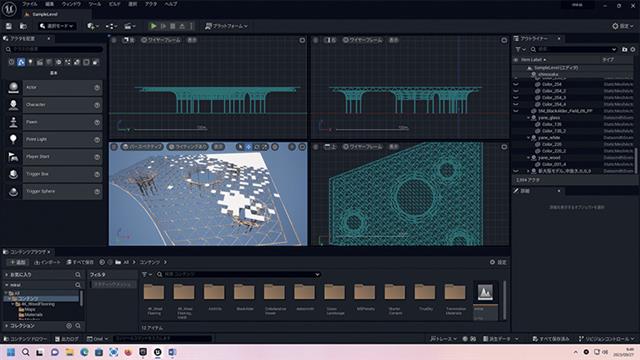Select the Basic category icon in Place Actors
The height and width of the screenshot is (360, 640).
point(21,62)
